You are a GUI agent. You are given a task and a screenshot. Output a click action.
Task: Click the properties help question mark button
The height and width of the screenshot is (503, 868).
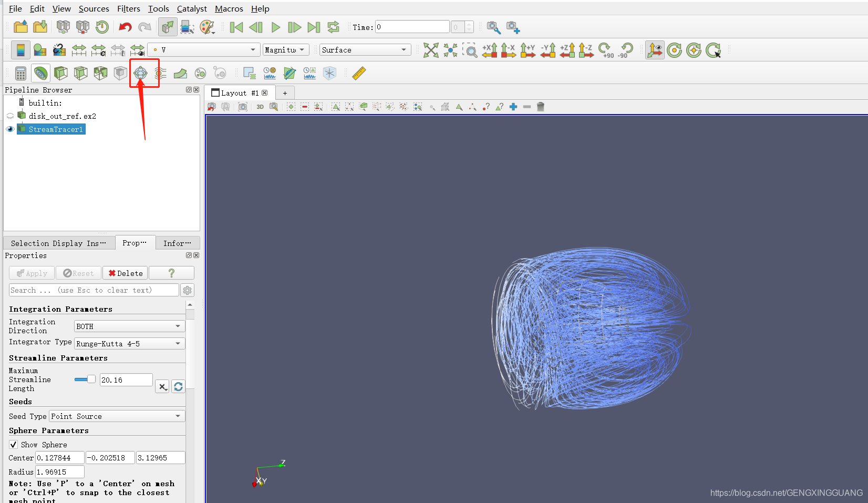coord(171,273)
